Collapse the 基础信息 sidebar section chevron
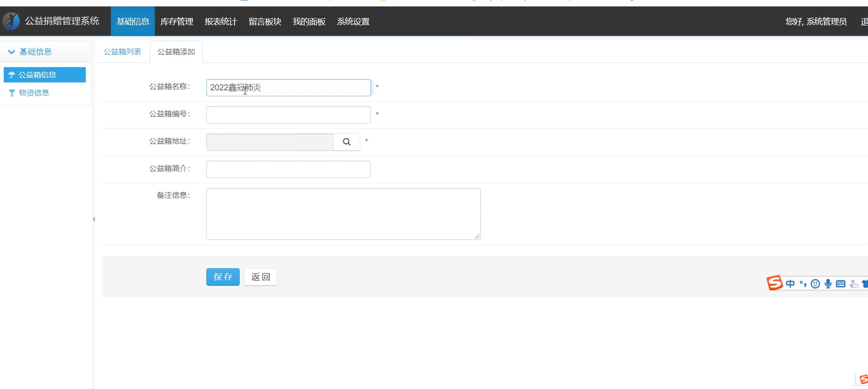The width and height of the screenshot is (868, 389). 12,52
